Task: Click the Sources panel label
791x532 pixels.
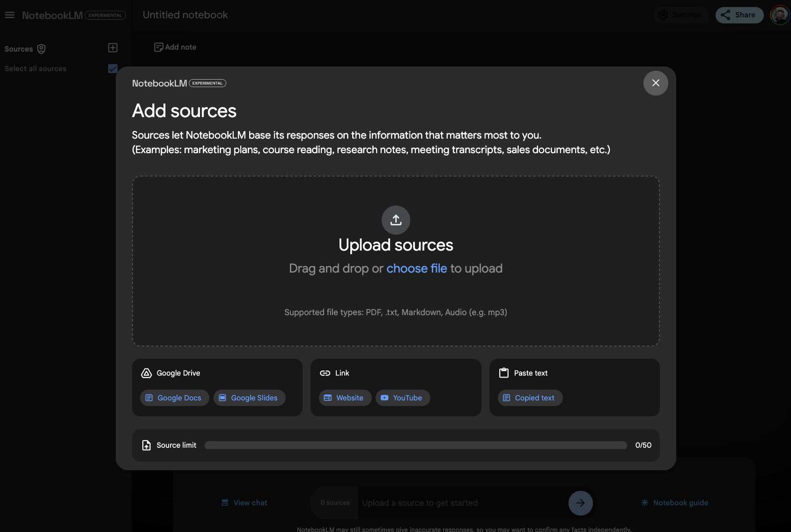Action: click(19, 49)
